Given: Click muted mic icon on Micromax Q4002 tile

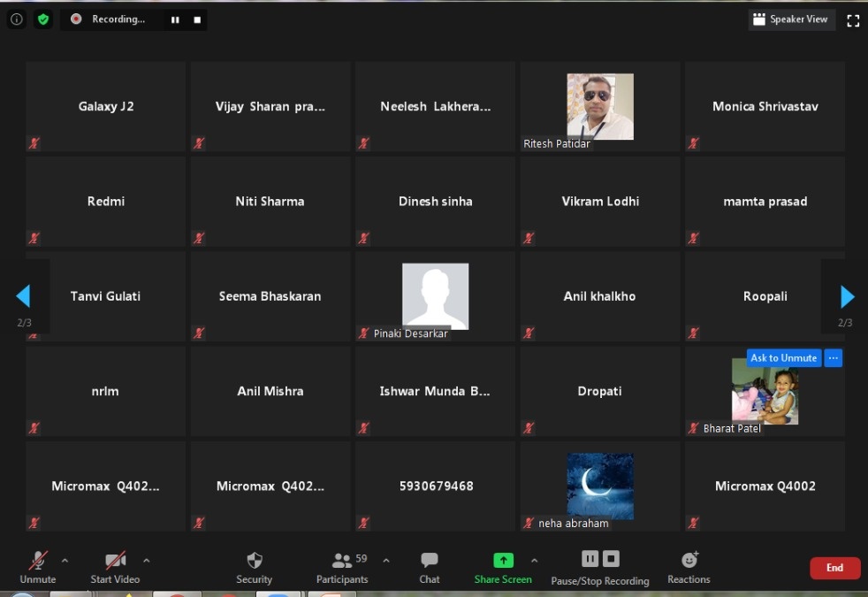Looking at the screenshot, I should click(694, 523).
